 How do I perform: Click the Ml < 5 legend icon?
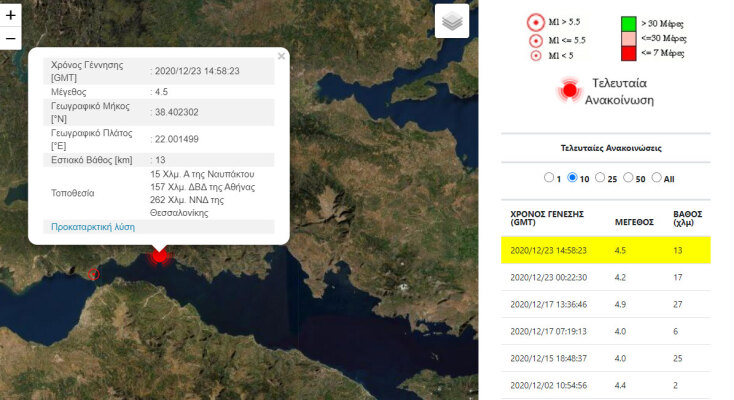(x=535, y=56)
